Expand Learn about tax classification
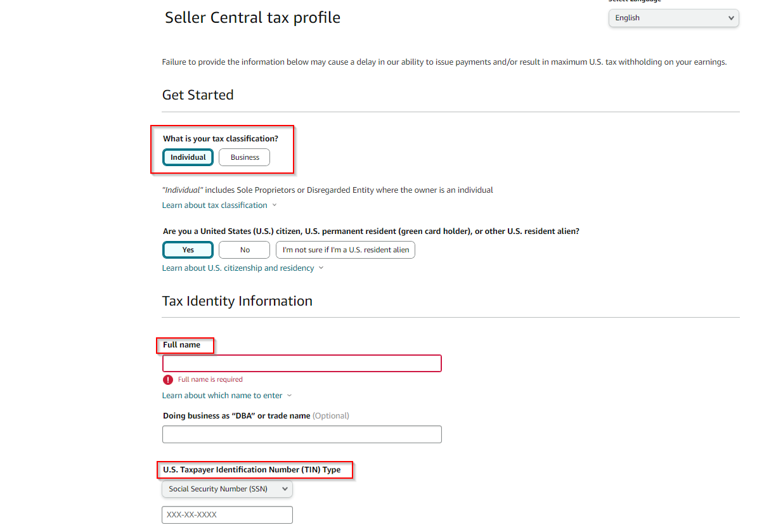757x532 pixels. (214, 205)
